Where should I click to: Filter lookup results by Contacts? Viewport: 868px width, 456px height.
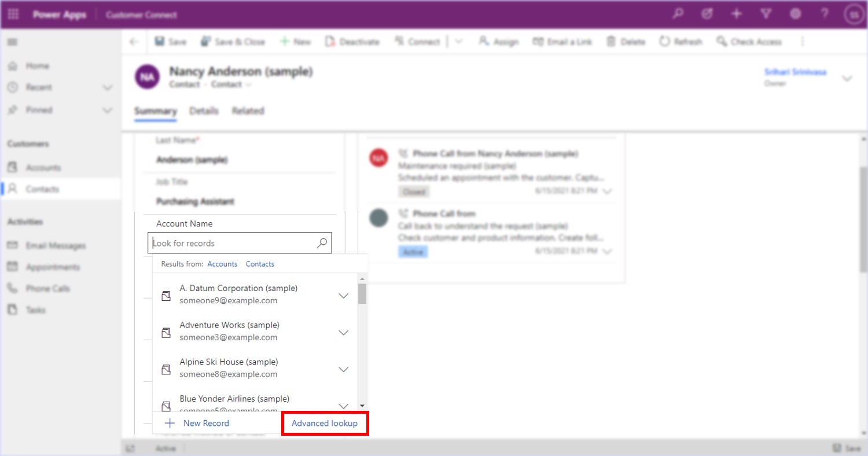click(x=260, y=264)
